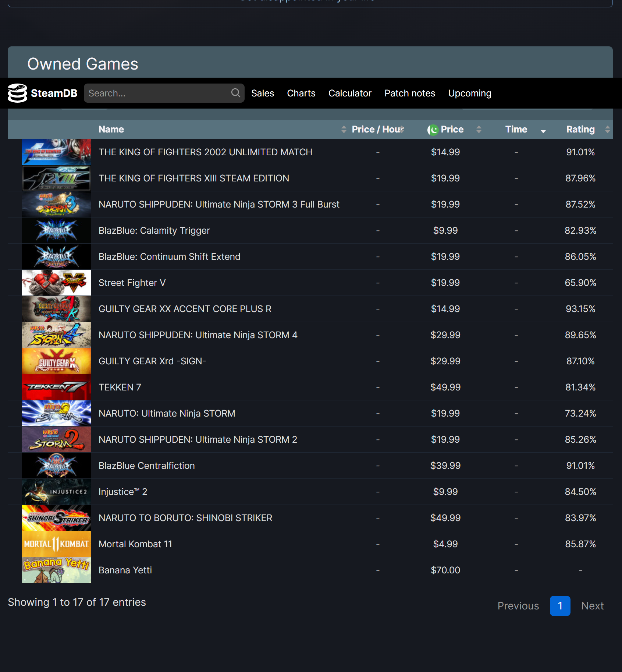Screen dimensions: 622x672
Task: Open Naruto Storm 2 thumbnail
Action: point(56,439)
